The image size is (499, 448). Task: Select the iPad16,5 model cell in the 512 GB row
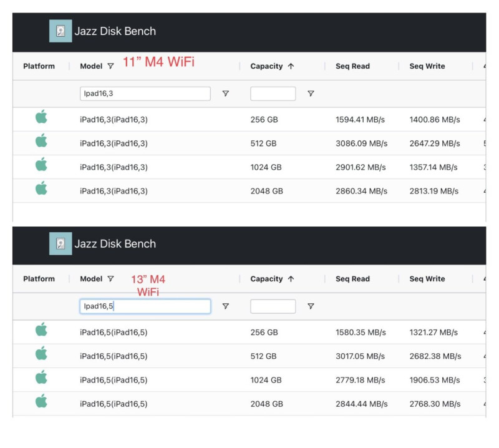[x=114, y=356]
